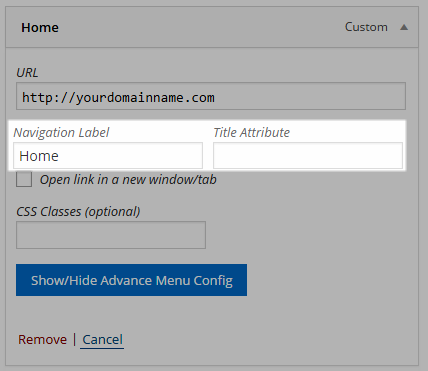The image size is (428, 371).
Task: Click 'Open link in a new window/tab' label
Action: coord(128,180)
